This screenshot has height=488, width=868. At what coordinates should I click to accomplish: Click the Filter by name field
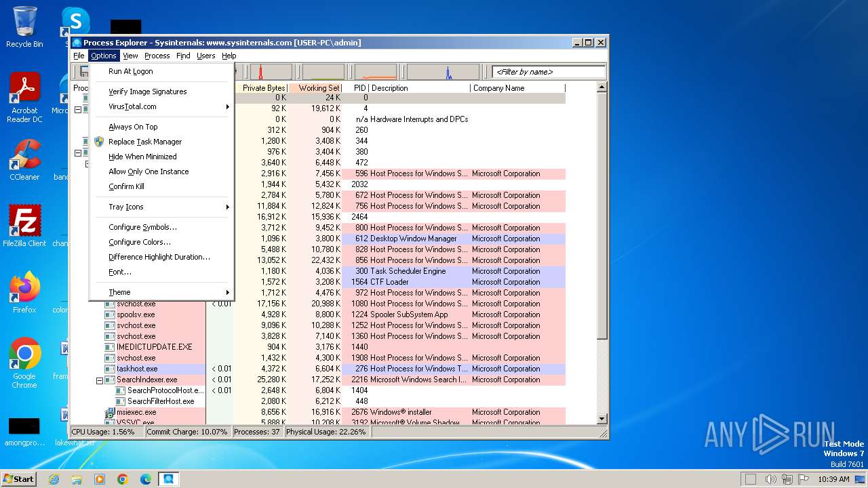549,72
